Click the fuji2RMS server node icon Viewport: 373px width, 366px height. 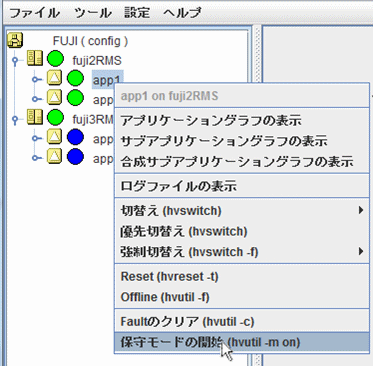pos(35,58)
